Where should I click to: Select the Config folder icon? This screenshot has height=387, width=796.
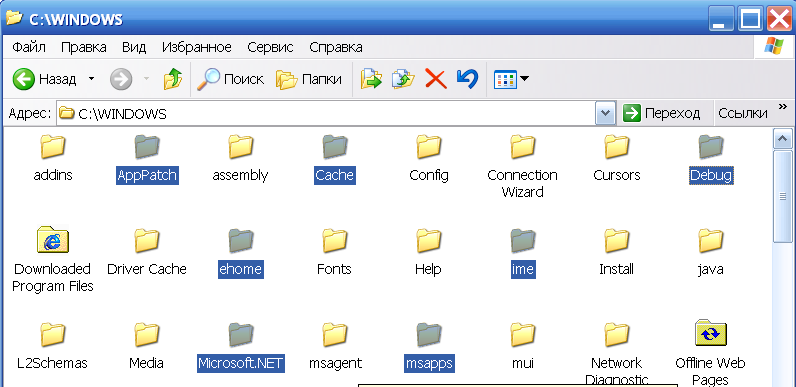click(x=428, y=146)
